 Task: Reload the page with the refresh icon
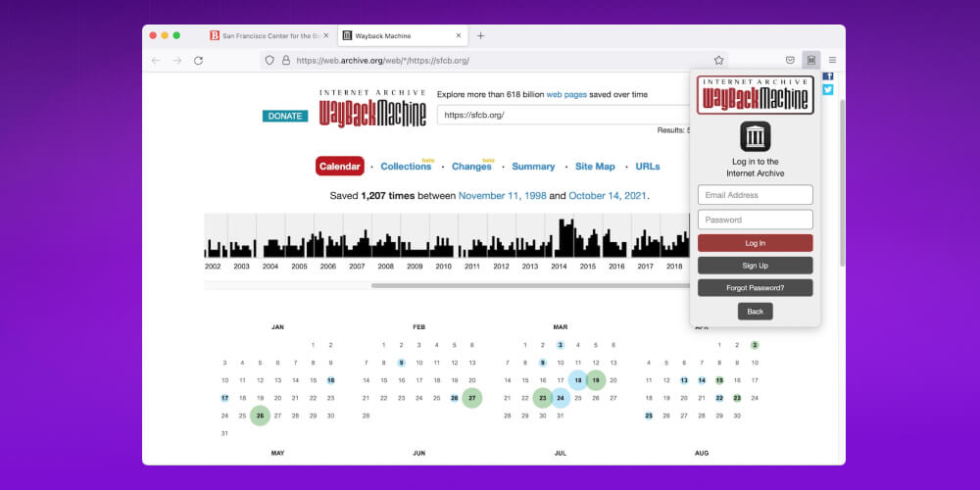[198, 60]
